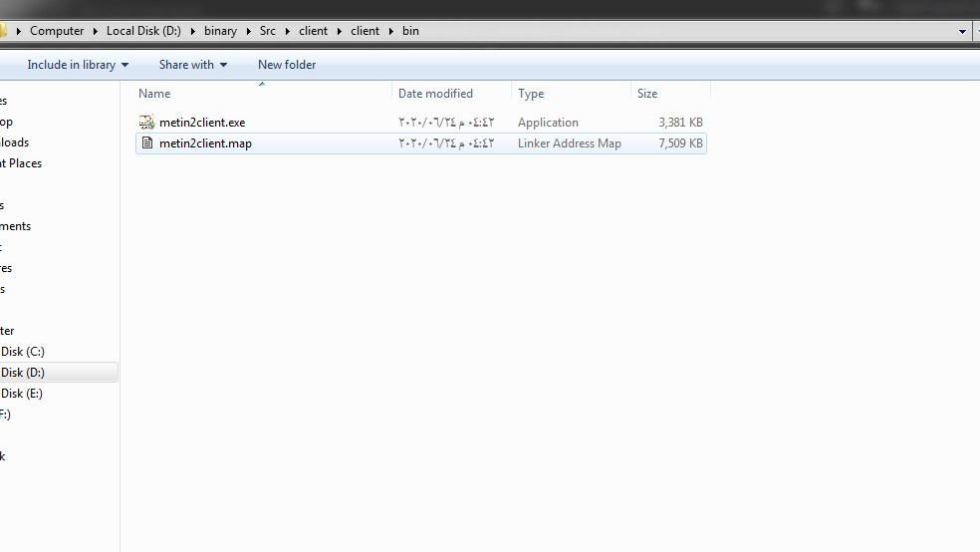This screenshot has height=552, width=980.
Task: Click the Application type cell
Action: (548, 123)
